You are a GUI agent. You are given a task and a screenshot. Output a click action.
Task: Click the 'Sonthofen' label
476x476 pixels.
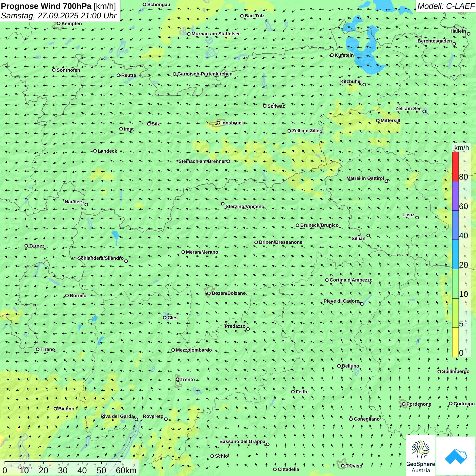68,70
